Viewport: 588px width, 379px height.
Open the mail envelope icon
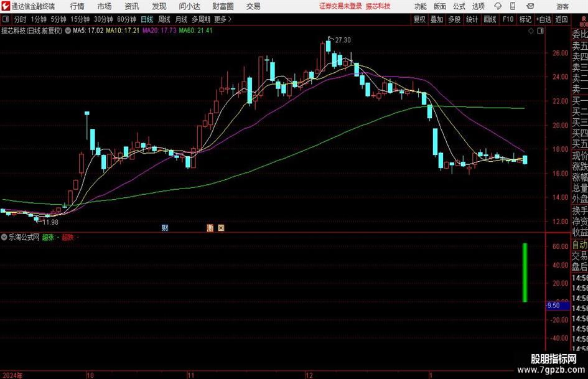tap(530, 6)
